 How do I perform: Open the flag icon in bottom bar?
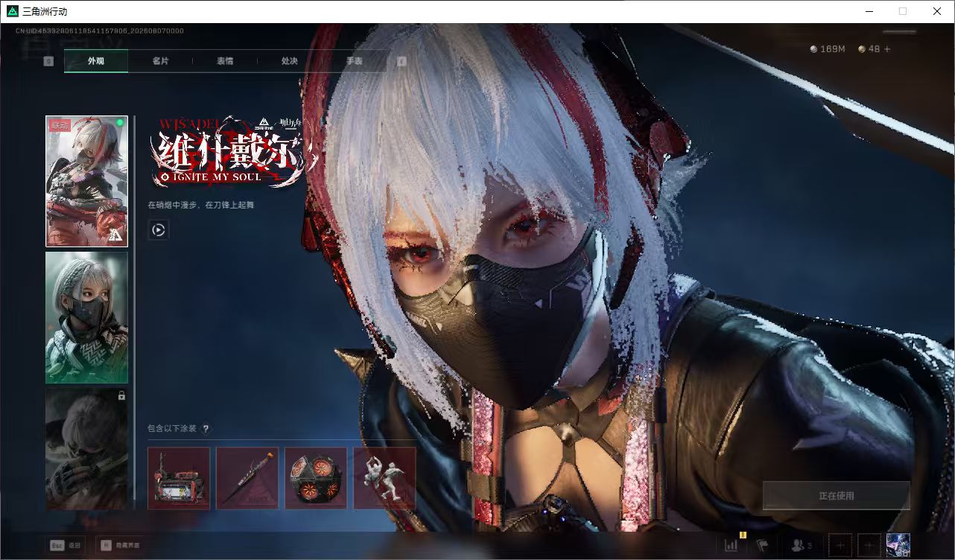click(762, 545)
